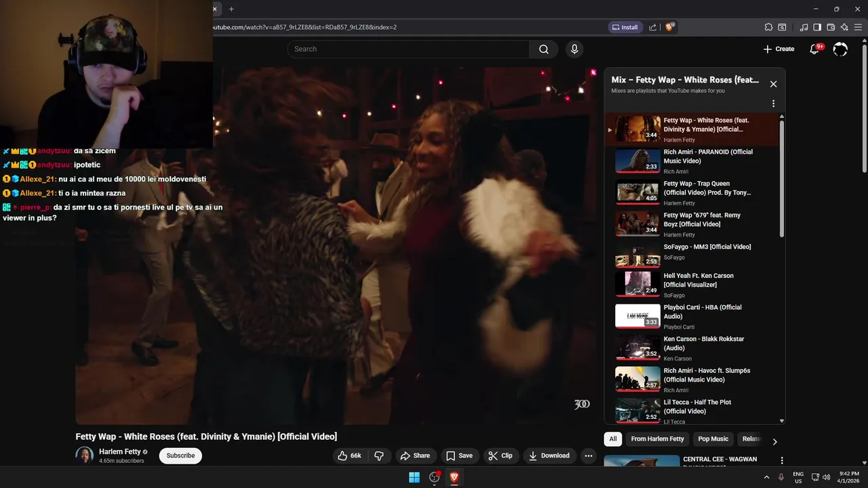This screenshot has width=868, height=488.
Task: Play Hell Yeah Ft. Ken Carson visualizer
Action: 693,285
